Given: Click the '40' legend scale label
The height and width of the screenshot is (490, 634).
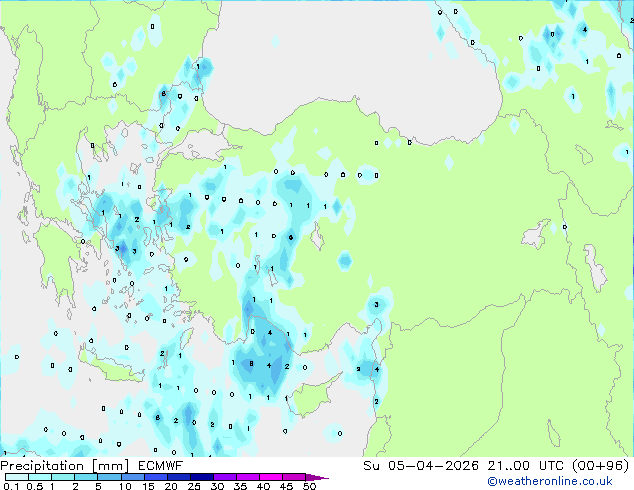Looking at the screenshot, I should (264, 486).
